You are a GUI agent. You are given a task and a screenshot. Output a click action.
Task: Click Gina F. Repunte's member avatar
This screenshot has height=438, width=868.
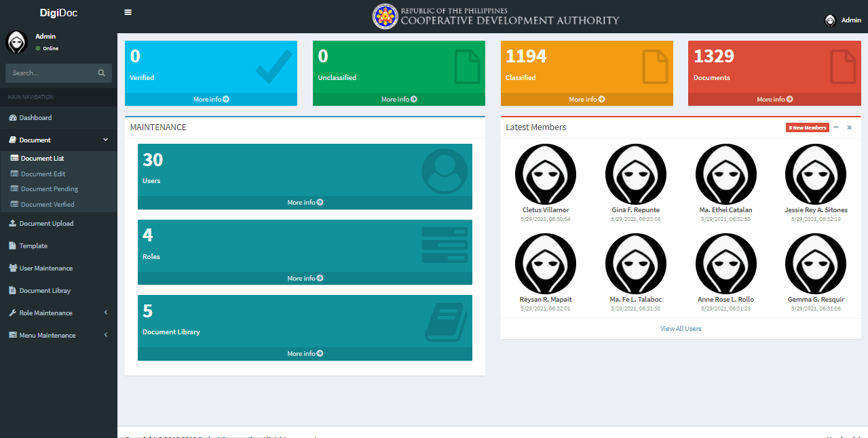(x=636, y=174)
